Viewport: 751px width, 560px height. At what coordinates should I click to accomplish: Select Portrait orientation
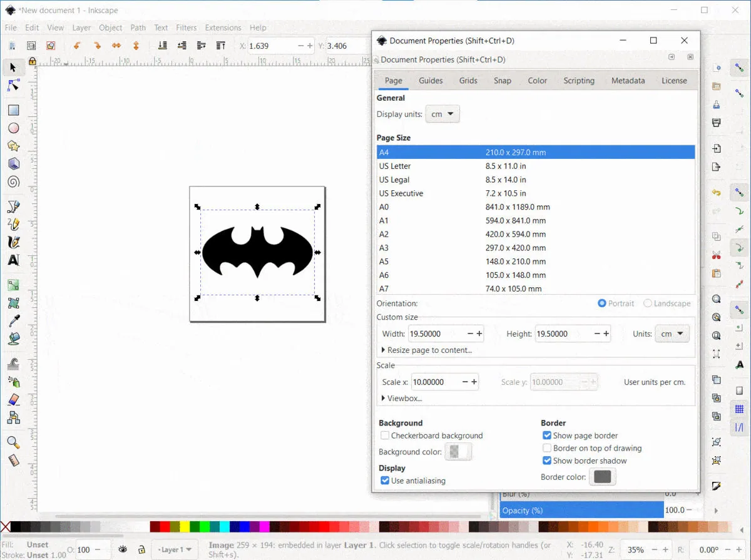coord(602,303)
